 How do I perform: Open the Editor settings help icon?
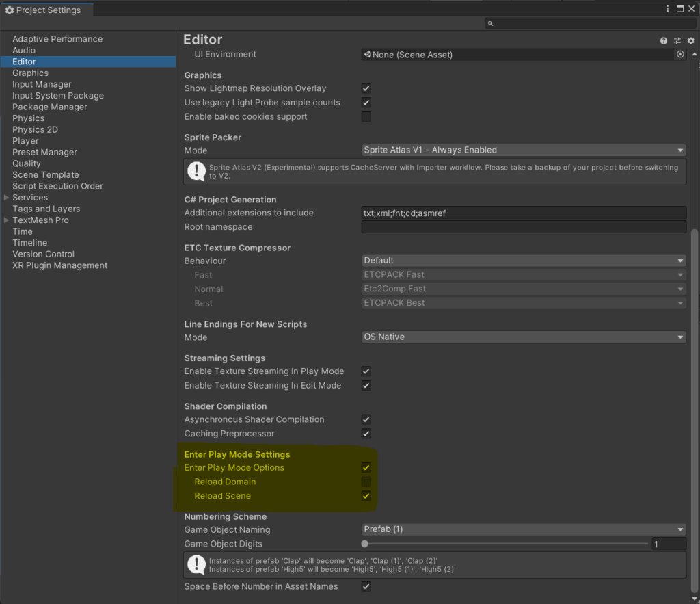[x=663, y=40]
